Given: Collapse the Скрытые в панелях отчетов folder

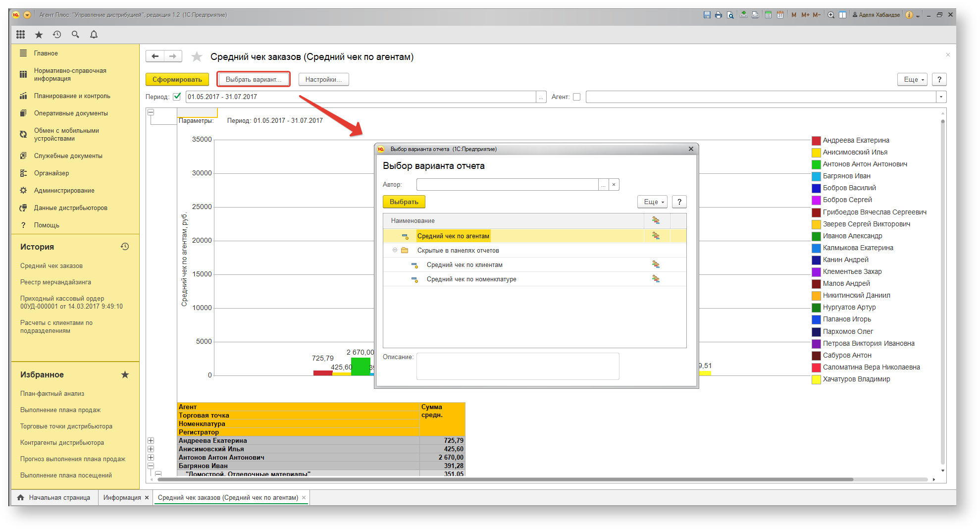Looking at the screenshot, I should [x=395, y=250].
